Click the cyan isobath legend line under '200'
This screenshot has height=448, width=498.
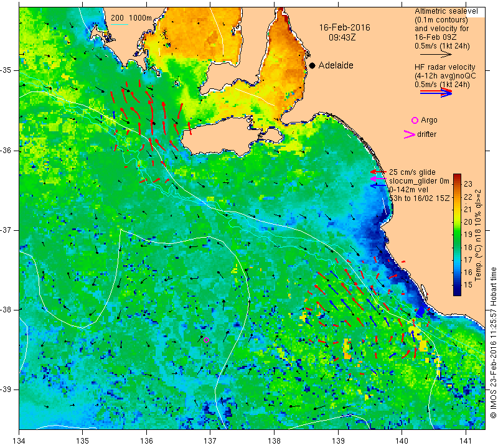click(x=120, y=24)
